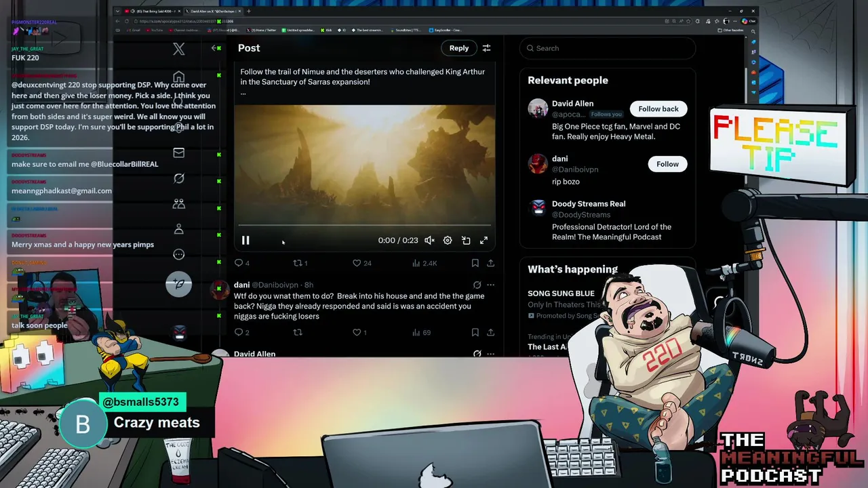Click the browser back button

[117, 21]
